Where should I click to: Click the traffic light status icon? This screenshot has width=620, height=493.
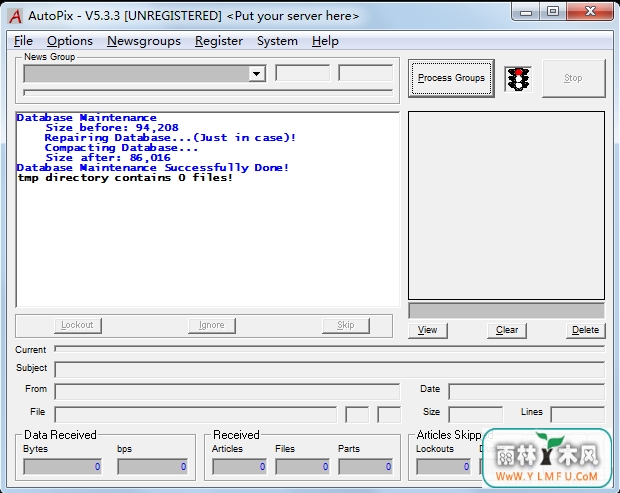pos(518,79)
